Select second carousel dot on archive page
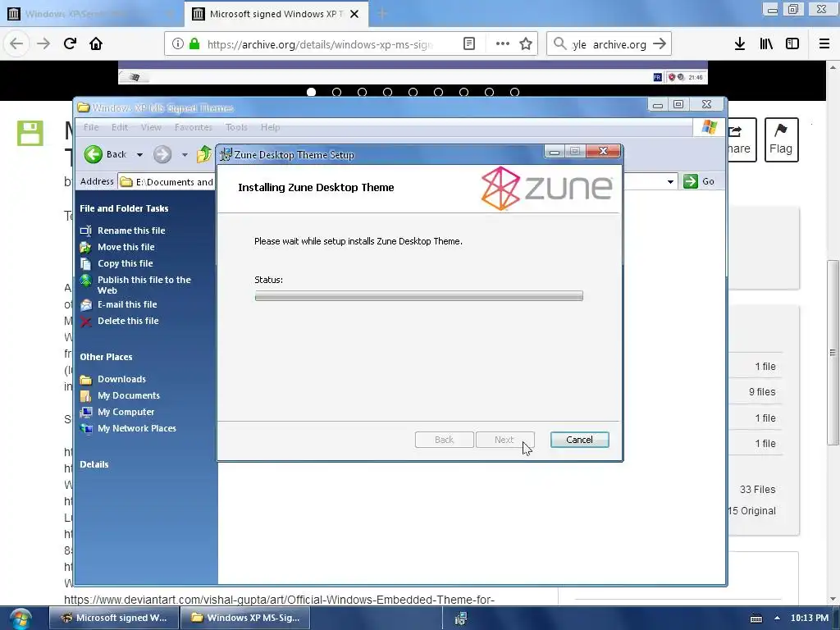This screenshot has width=840, height=630. click(x=336, y=92)
